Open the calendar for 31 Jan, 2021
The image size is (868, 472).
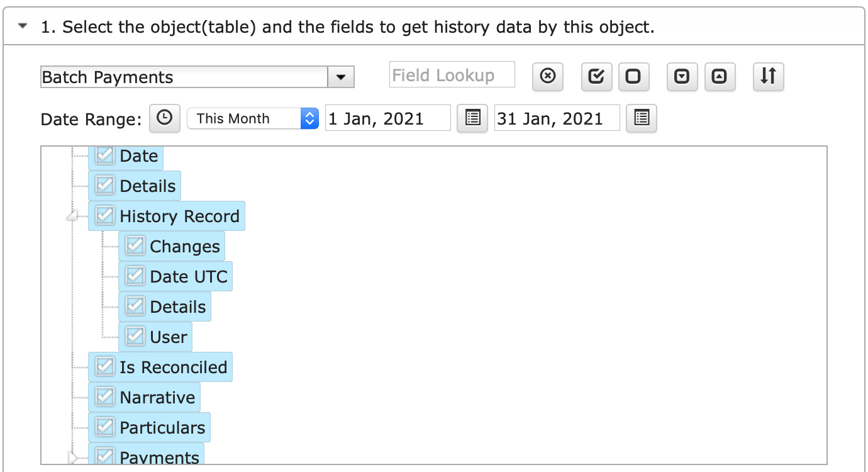tap(642, 118)
